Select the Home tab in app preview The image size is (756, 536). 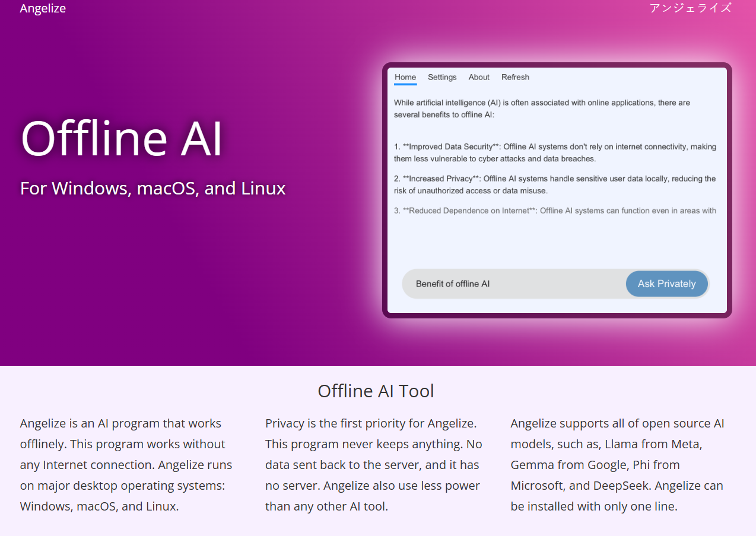(405, 77)
